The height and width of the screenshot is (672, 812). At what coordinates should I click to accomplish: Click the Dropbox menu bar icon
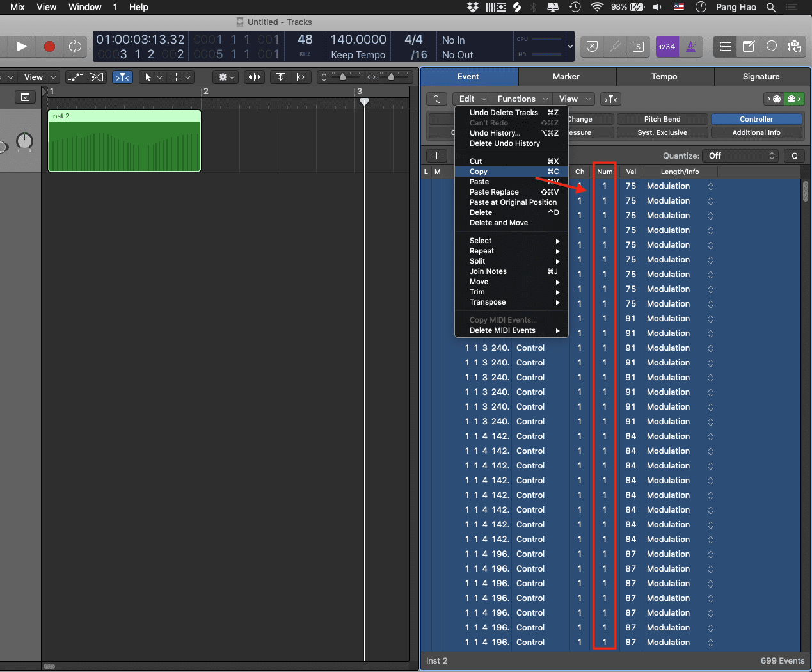[x=473, y=7]
